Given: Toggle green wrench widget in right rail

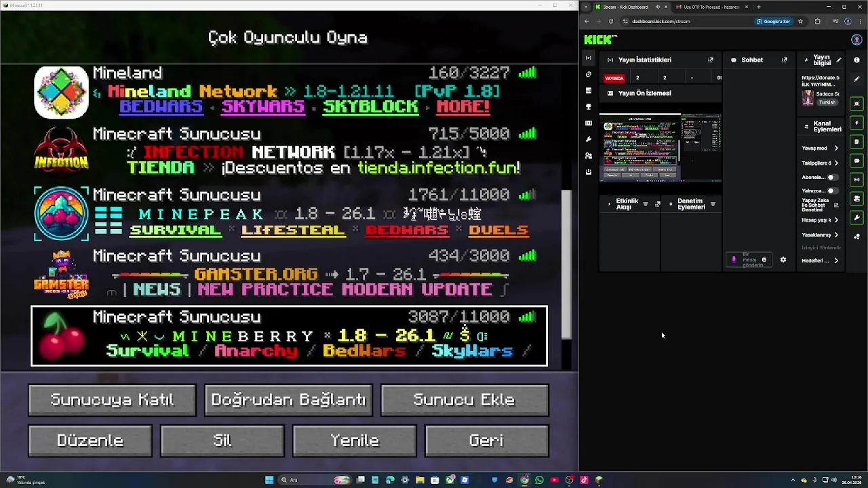Looking at the screenshot, I should tap(857, 218).
